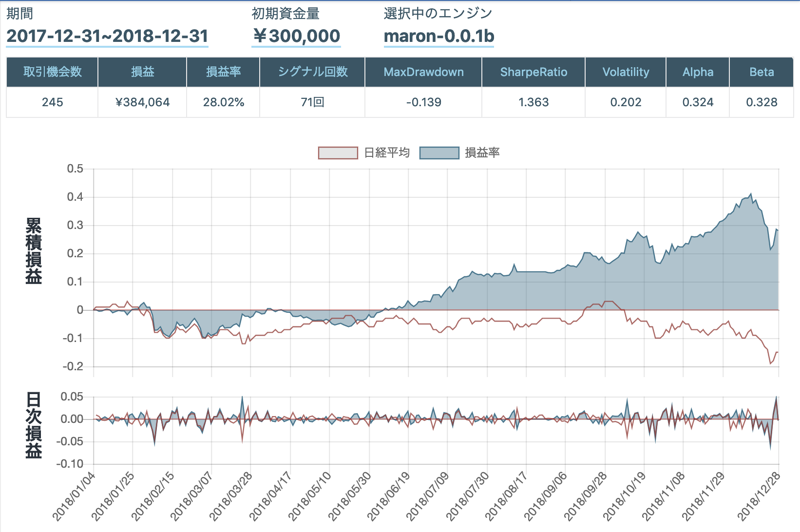Click the Nikkei line low near -0.2

pyautogui.click(x=770, y=363)
